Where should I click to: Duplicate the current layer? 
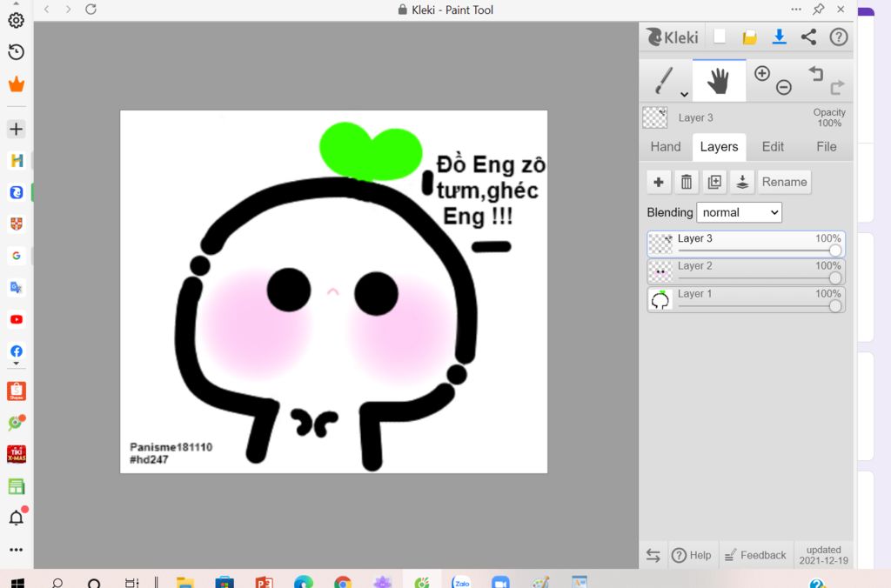coord(714,182)
